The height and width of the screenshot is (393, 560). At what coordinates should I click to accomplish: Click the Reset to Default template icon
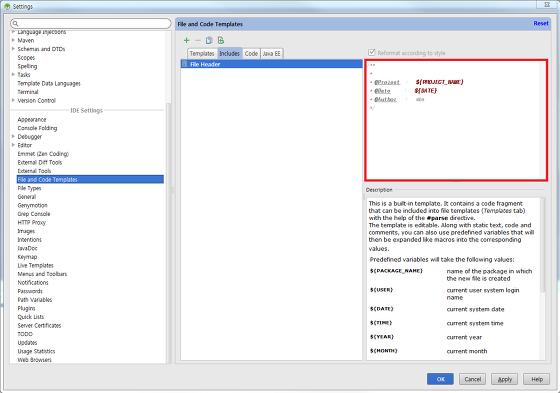[221, 40]
